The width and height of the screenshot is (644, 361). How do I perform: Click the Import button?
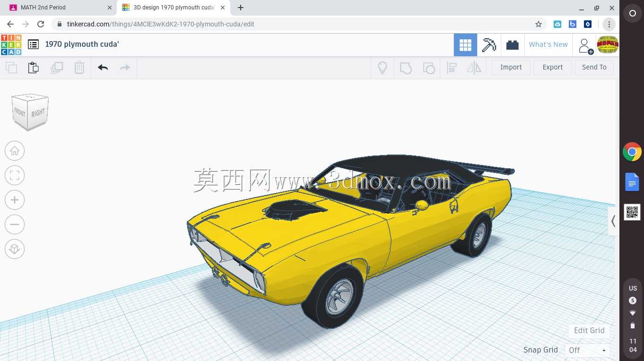(x=511, y=67)
